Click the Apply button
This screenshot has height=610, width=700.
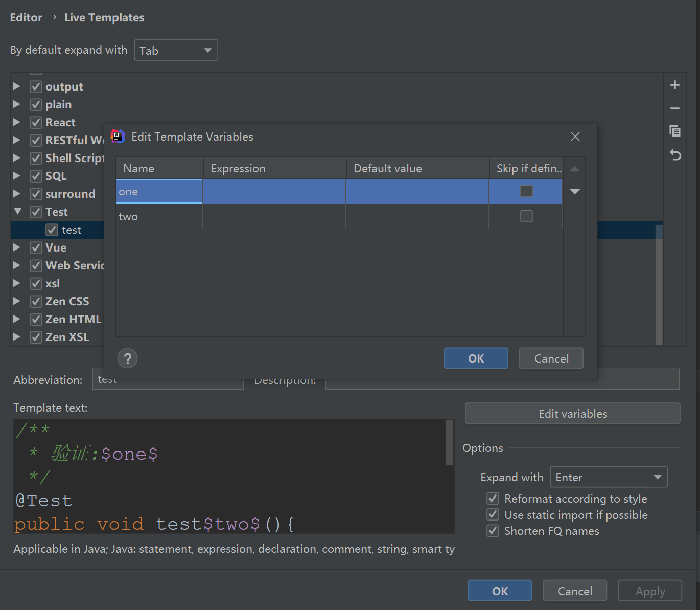tap(650, 591)
